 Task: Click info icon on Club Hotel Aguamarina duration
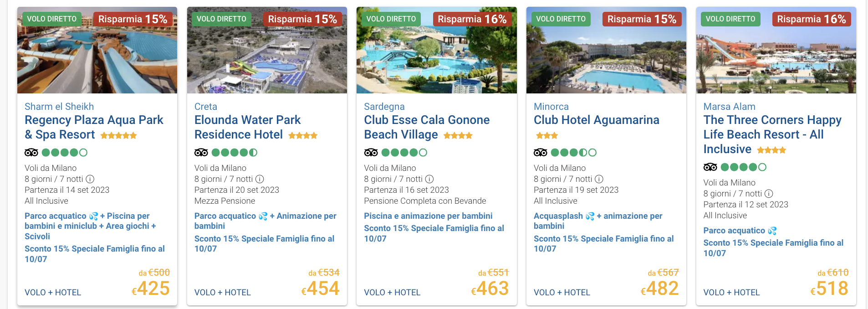(x=599, y=179)
